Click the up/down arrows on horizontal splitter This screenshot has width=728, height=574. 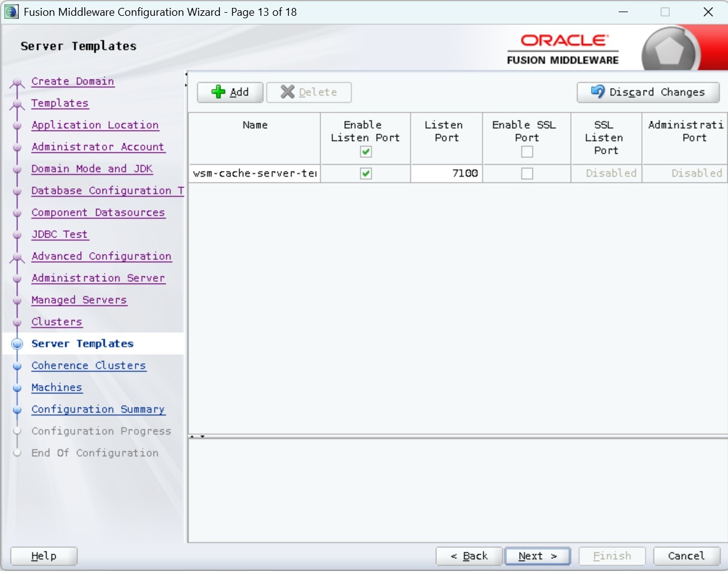pyautogui.click(x=197, y=437)
